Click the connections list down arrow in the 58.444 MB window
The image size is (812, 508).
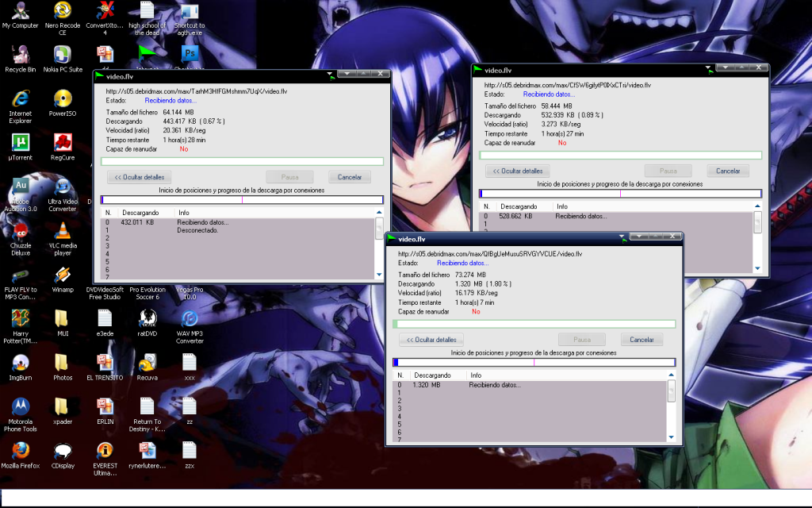pos(757,268)
